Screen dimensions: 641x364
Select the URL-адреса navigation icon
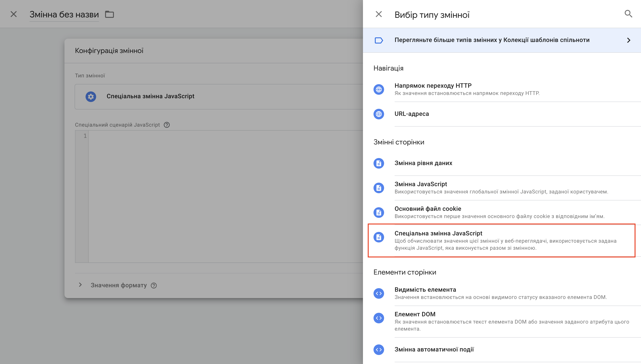[380, 114]
